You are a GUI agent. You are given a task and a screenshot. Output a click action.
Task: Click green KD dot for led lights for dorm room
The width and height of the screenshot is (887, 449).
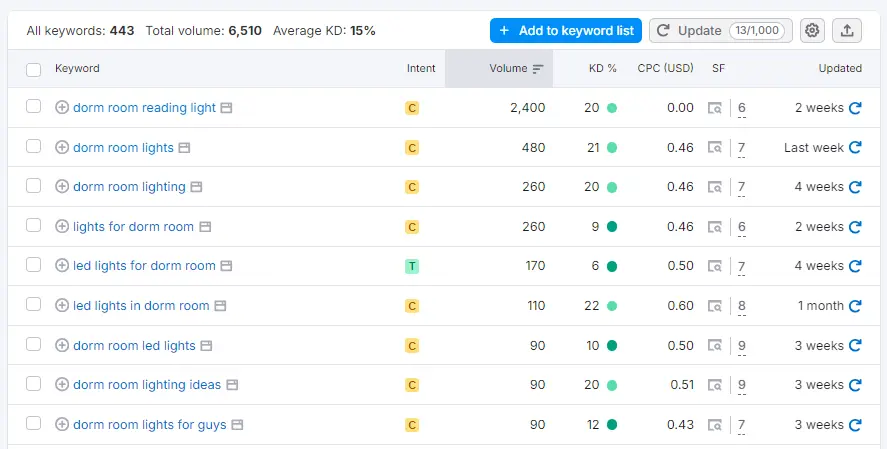point(612,267)
